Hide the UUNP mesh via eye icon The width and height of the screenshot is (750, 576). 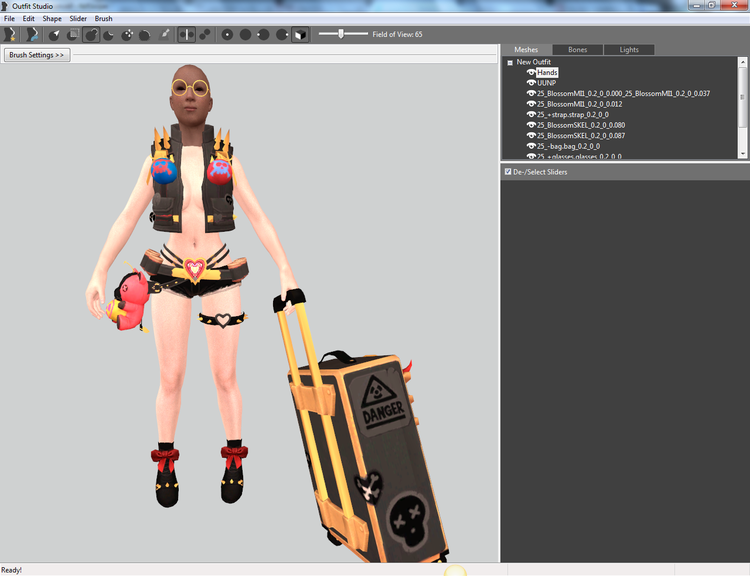(x=531, y=83)
